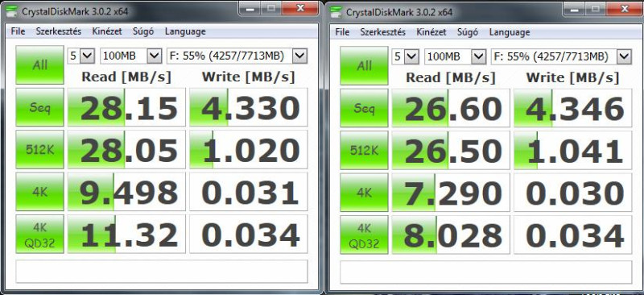Click the 0.030 4K write result
This screenshot has height=295, width=644.
[x=573, y=193]
